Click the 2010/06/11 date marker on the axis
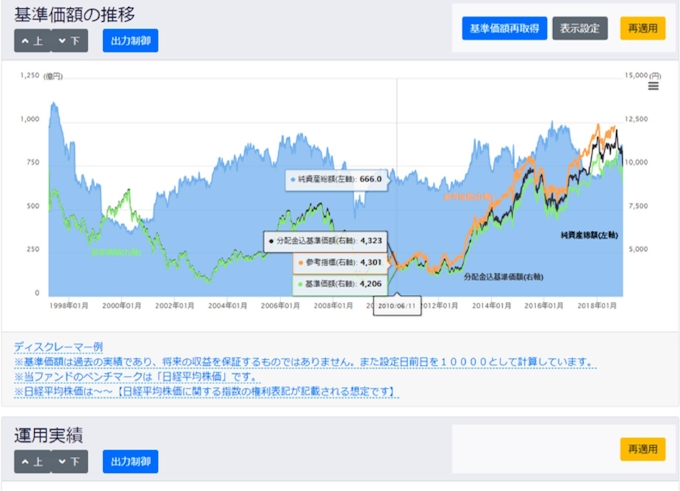 (398, 307)
